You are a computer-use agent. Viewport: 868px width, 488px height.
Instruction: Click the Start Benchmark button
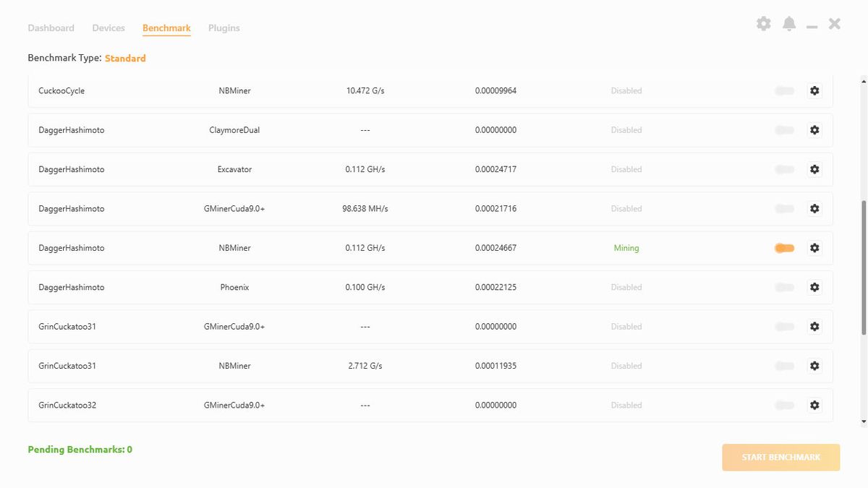click(x=780, y=457)
